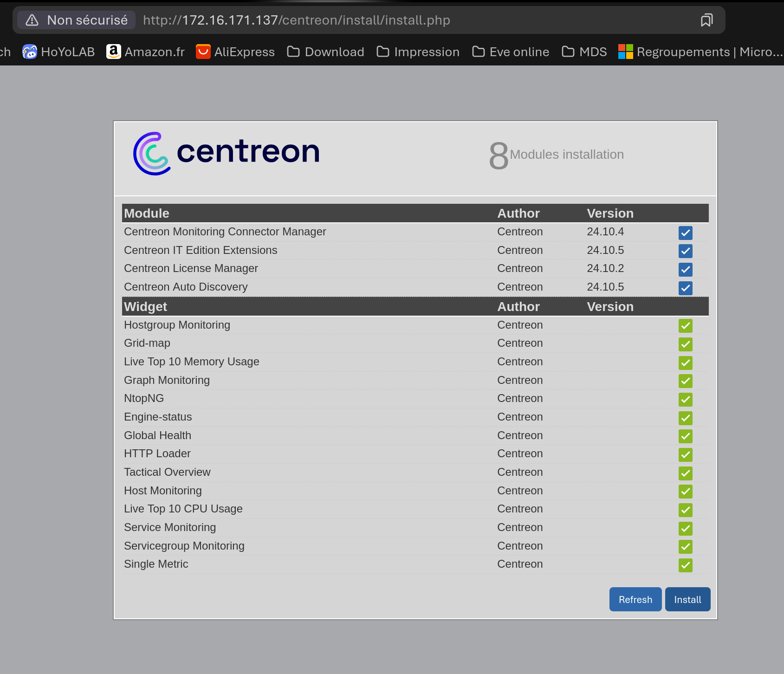Click the Engine-status widget name

[x=158, y=417]
